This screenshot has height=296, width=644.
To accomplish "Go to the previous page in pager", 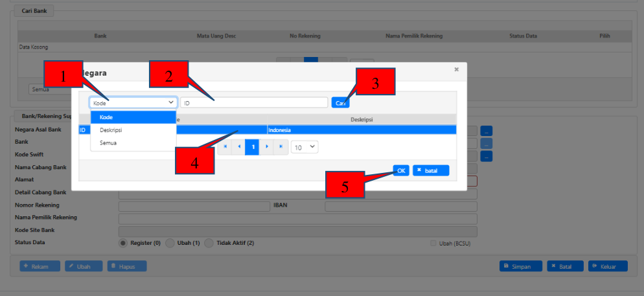I will [x=238, y=147].
